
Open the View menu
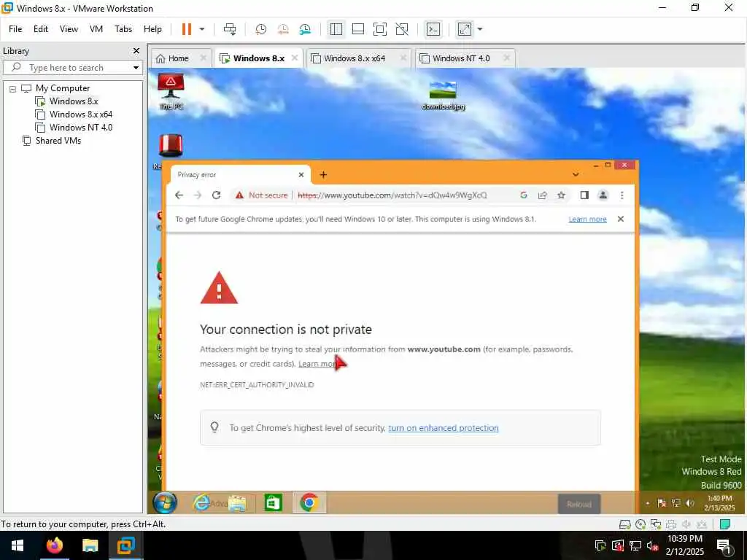[69, 29]
